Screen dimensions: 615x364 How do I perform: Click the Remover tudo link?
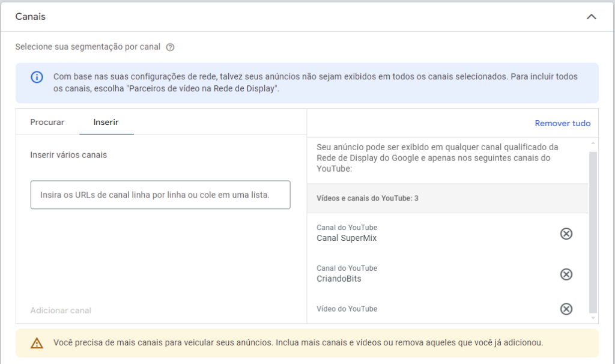pyautogui.click(x=562, y=123)
